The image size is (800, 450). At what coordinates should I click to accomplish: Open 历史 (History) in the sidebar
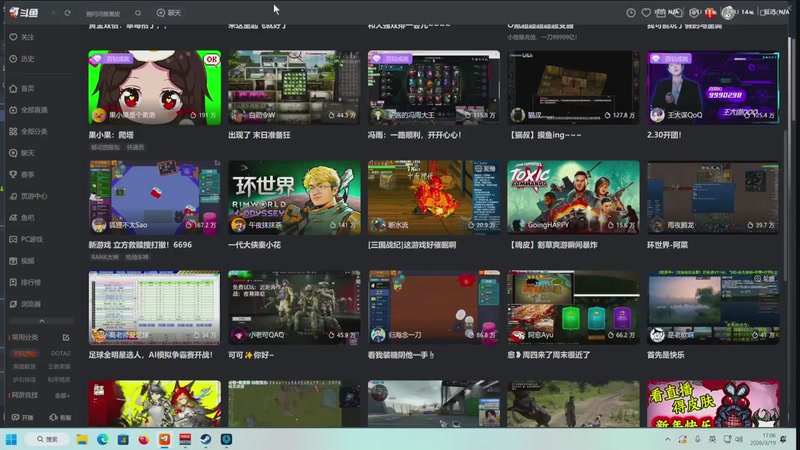click(22, 59)
